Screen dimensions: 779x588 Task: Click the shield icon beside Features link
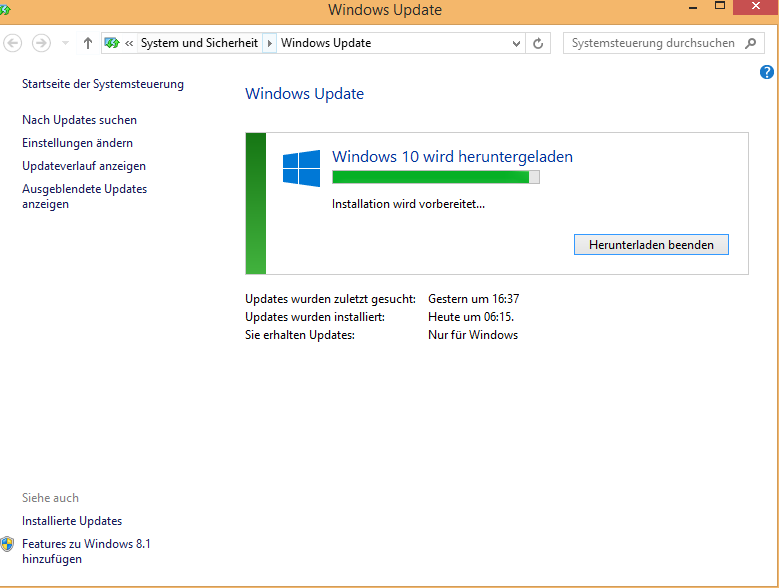click(7, 544)
